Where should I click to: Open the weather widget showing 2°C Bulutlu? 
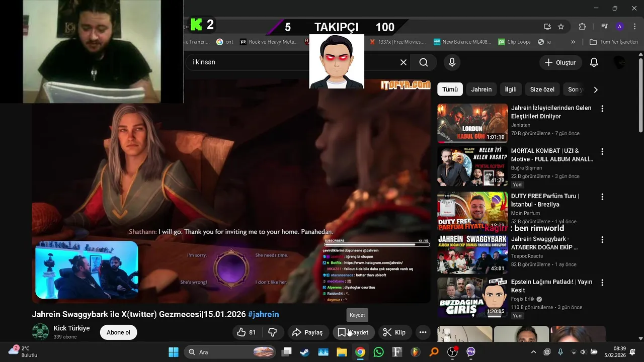tap(23, 351)
